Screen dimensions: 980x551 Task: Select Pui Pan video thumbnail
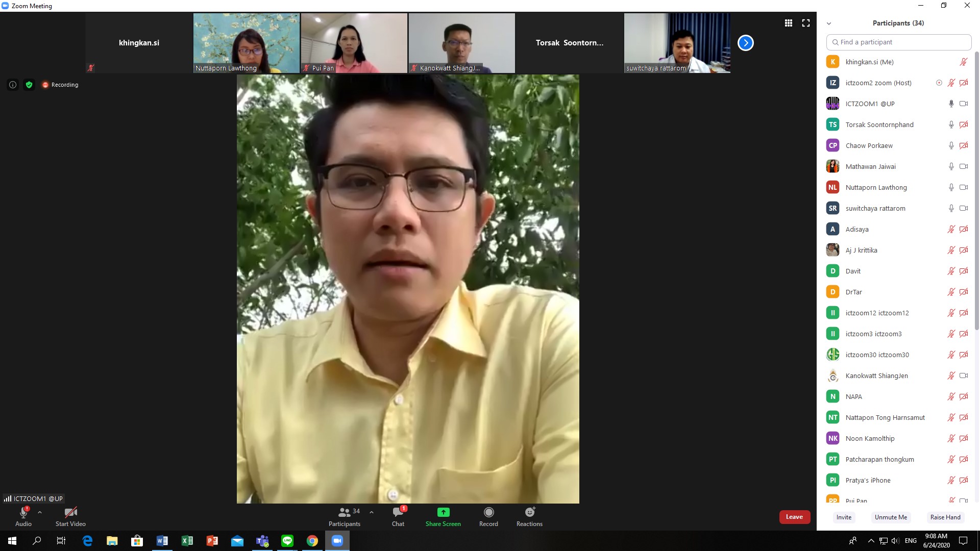pos(354,43)
